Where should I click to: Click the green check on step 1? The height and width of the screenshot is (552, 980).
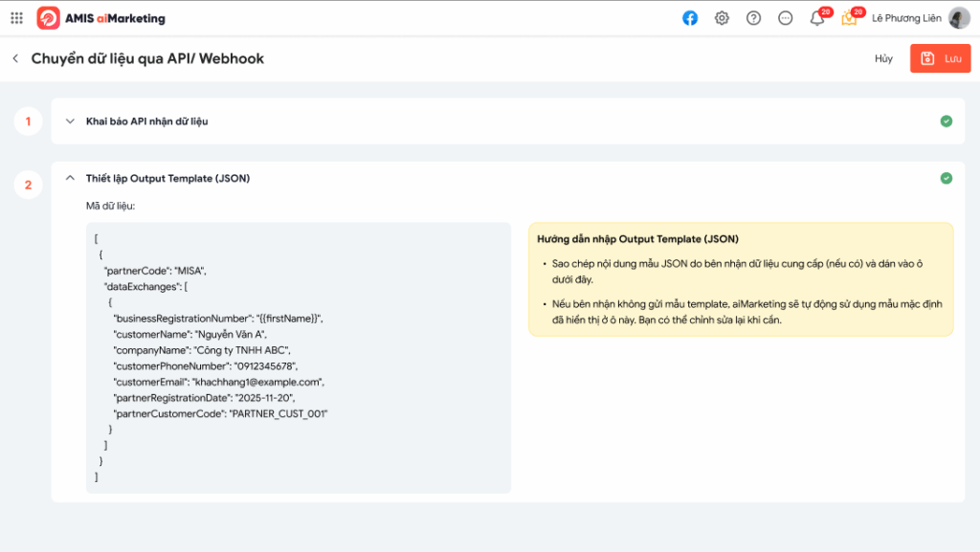(946, 121)
